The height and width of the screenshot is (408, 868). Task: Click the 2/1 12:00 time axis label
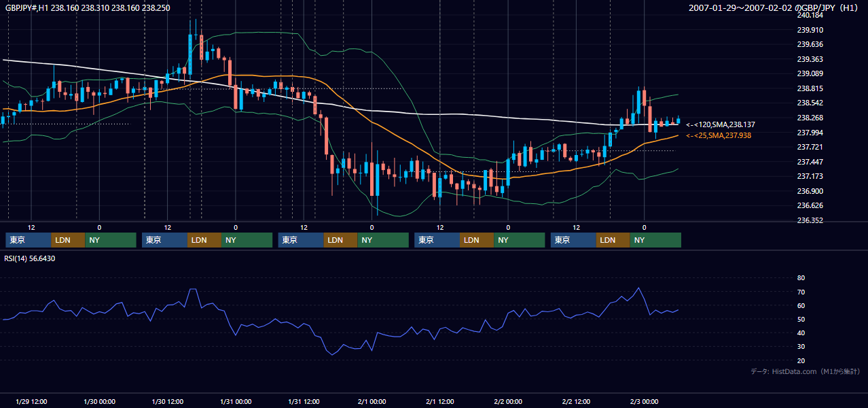440,402
